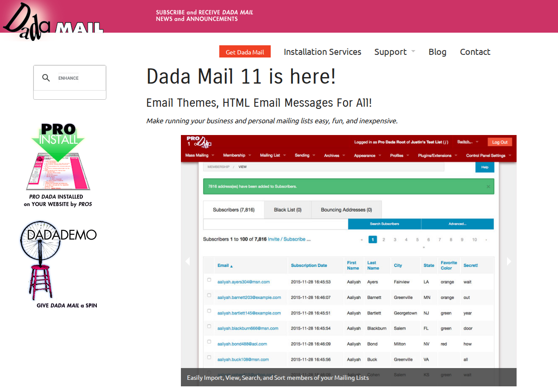
Task: Expand the Mailing List menu in the slide
Action: click(x=273, y=155)
